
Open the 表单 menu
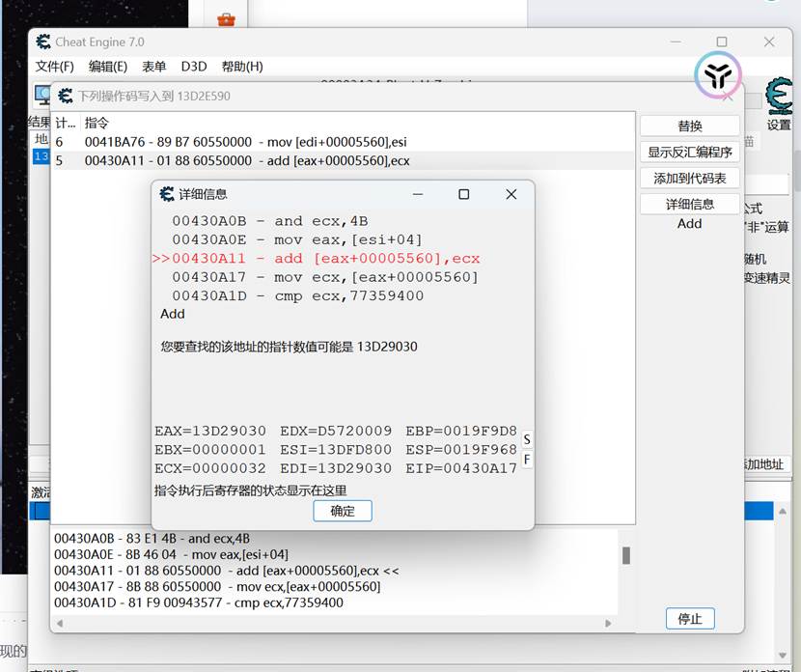(153, 67)
